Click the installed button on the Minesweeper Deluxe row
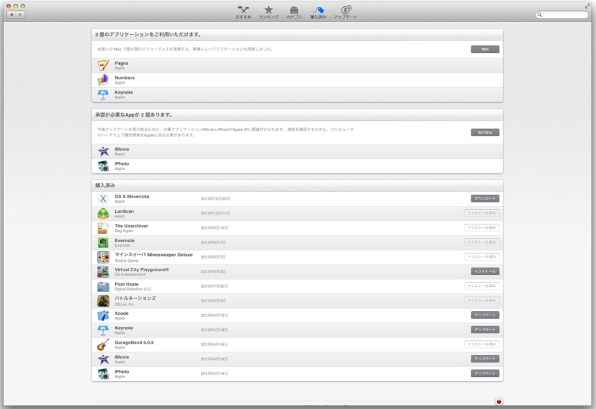This screenshot has width=596, height=409. tap(482, 257)
